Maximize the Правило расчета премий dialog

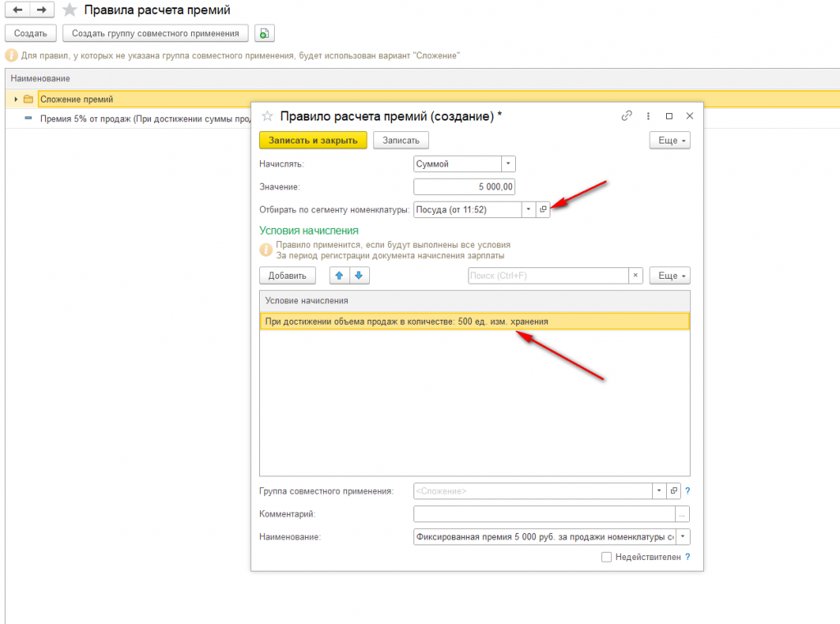coord(669,116)
